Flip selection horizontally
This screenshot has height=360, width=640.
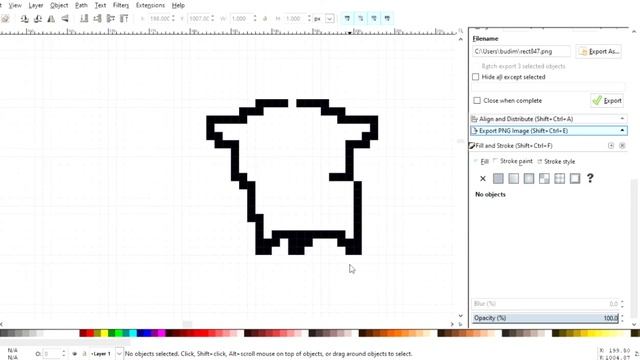point(51,18)
